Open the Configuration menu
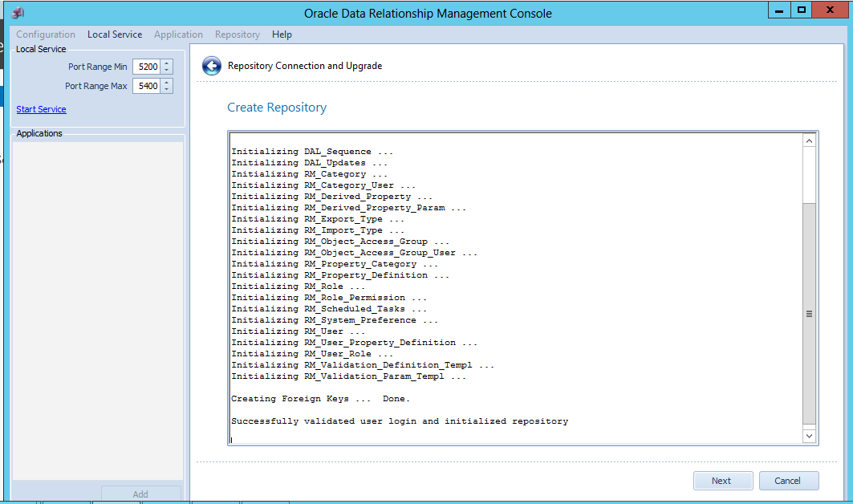The height and width of the screenshot is (504, 853). point(46,35)
